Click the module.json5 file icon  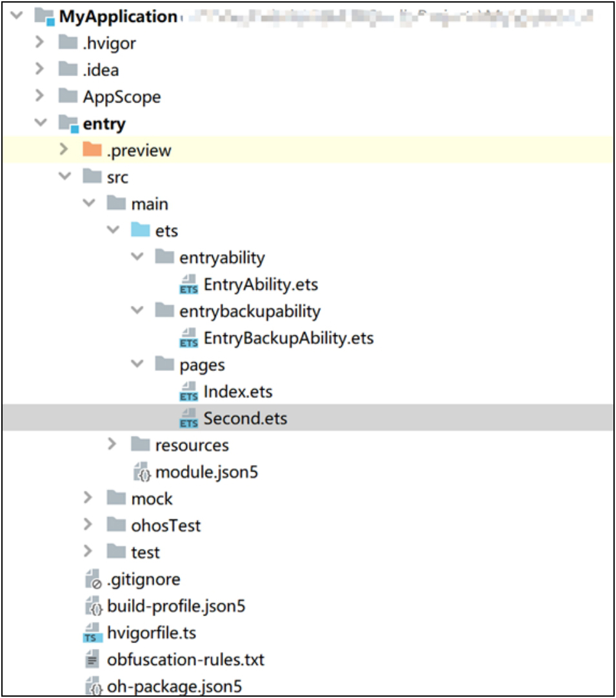[141, 473]
